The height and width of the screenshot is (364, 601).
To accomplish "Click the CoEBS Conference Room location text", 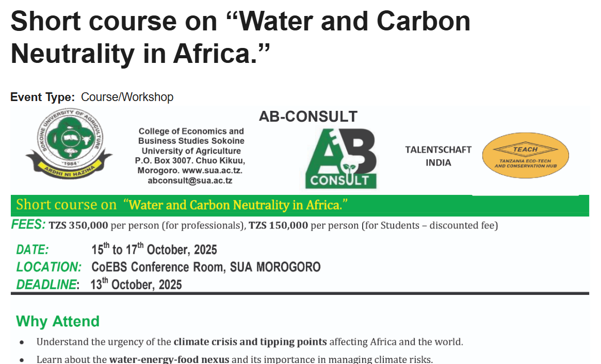I will 206,267.
